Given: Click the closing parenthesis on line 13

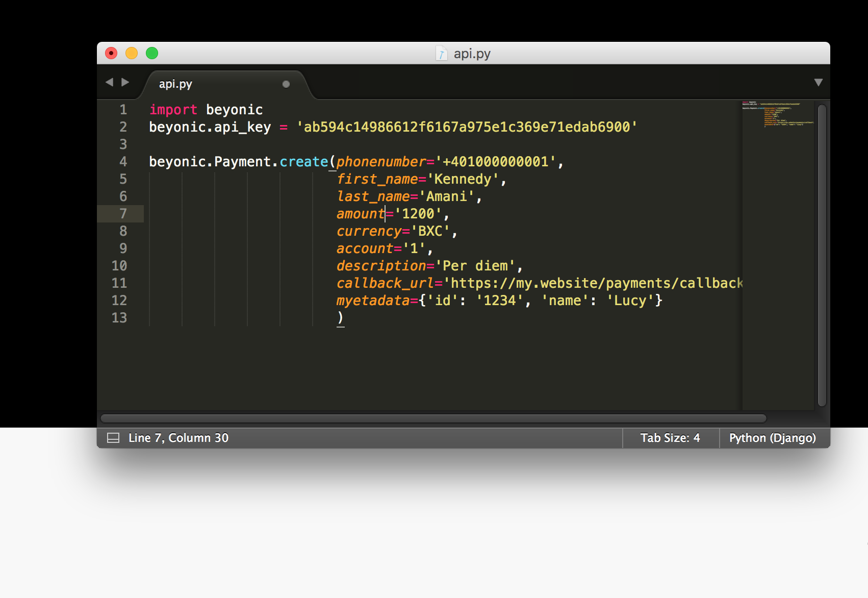Looking at the screenshot, I should [340, 318].
